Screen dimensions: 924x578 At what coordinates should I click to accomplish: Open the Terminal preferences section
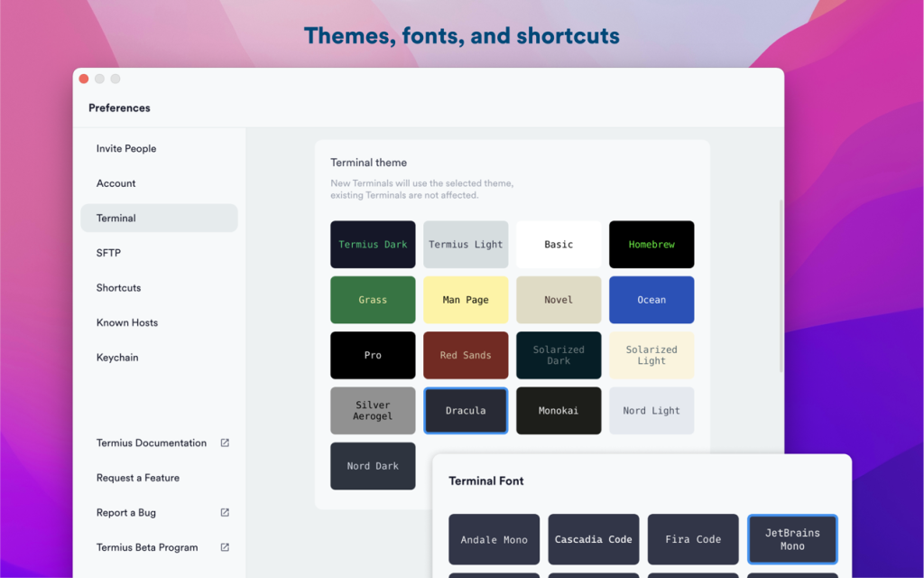point(159,219)
